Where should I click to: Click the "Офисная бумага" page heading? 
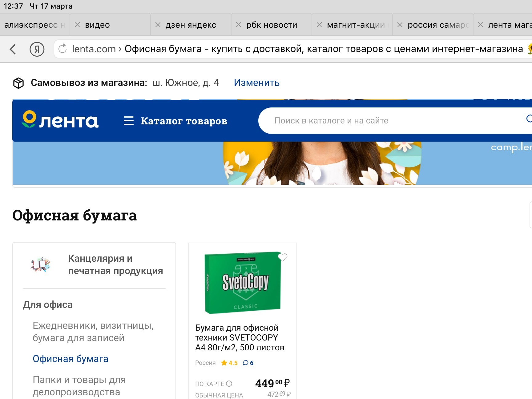(x=75, y=216)
